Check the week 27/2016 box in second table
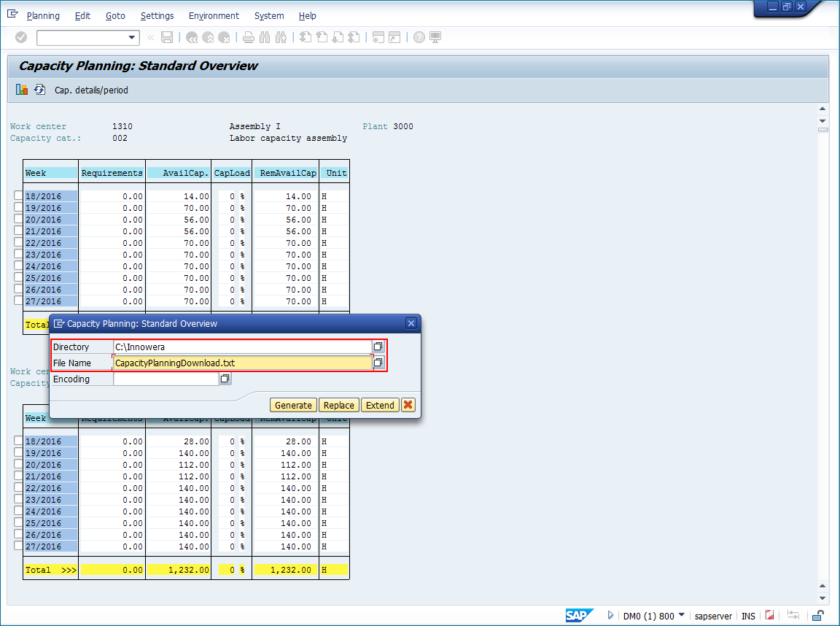Screen dimensions: 840x626 coord(18,546)
